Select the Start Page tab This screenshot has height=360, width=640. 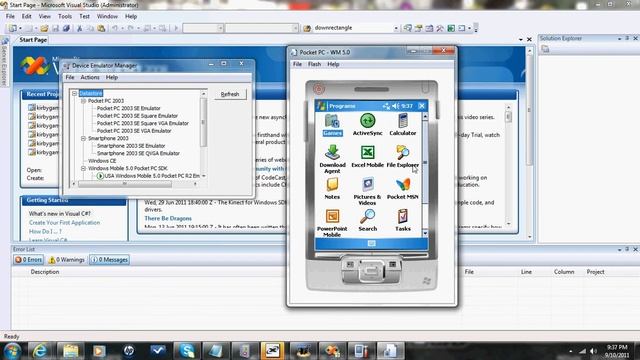click(x=33, y=40)
